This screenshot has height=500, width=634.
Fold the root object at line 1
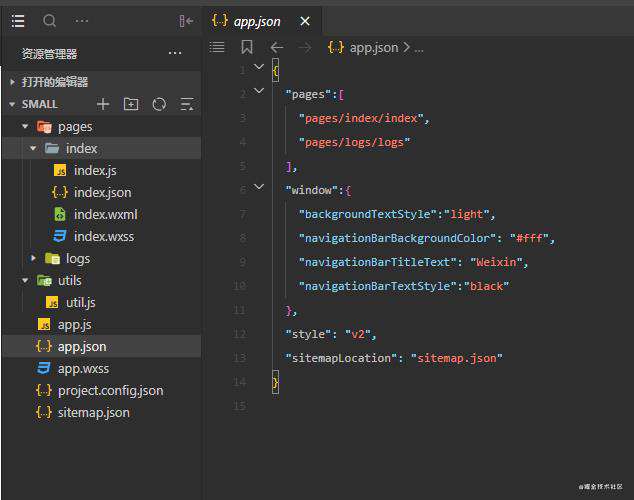click(x=259, y=67)
